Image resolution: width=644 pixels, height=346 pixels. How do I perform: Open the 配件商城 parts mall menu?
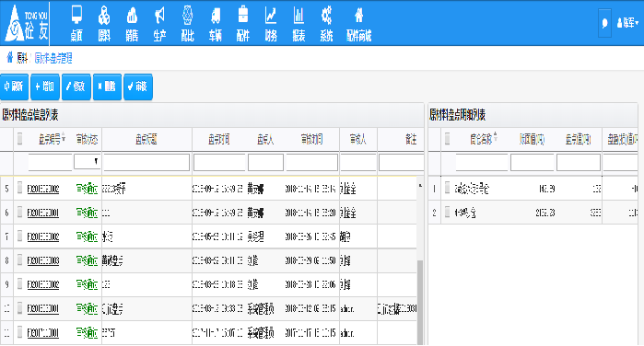click(359, 24)
